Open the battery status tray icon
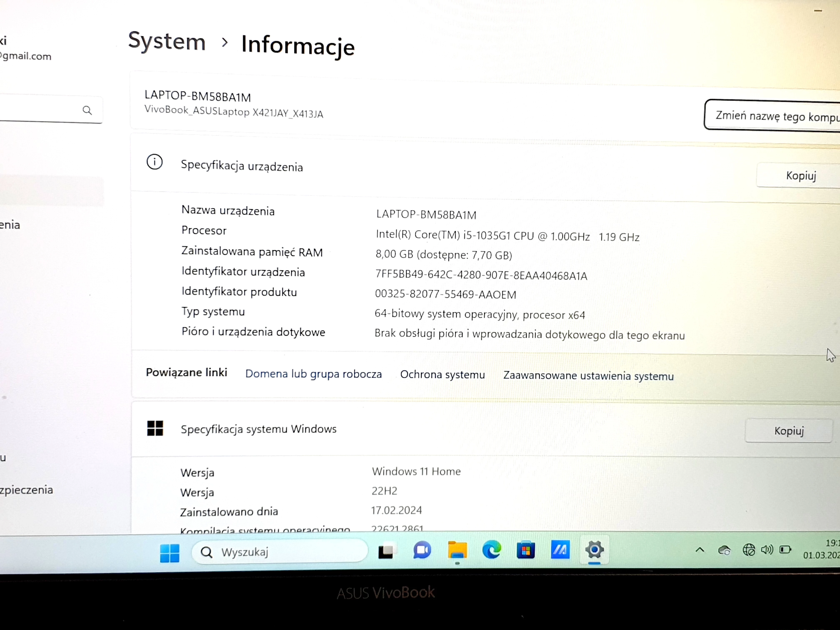 pyautogui.click(x=785, y=550)
